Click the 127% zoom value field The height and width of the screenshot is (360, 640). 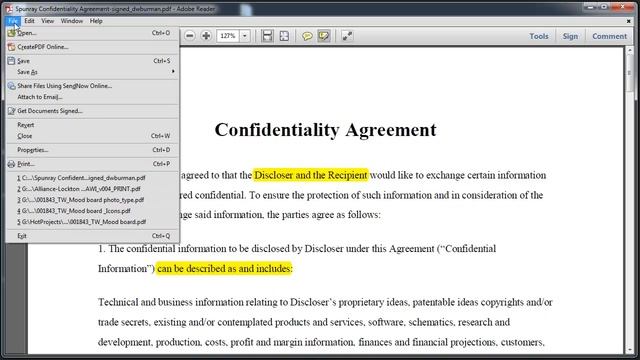click(228, 36)
